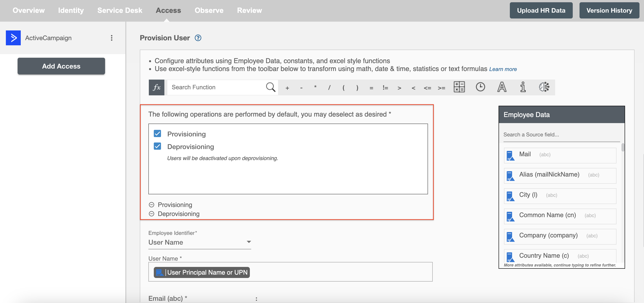Click the date and time functions icon
Viewport: 644px width, 303px height.
[x=480, y=87]
